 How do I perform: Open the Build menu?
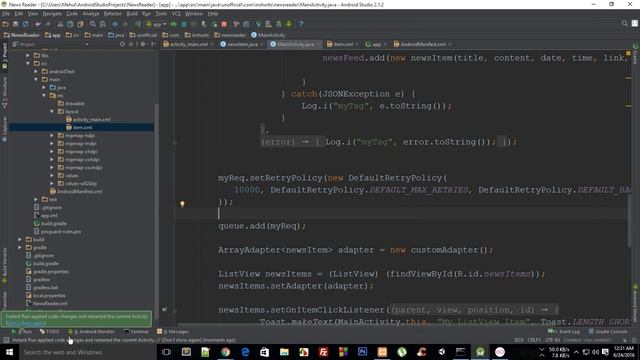(132, 13)
